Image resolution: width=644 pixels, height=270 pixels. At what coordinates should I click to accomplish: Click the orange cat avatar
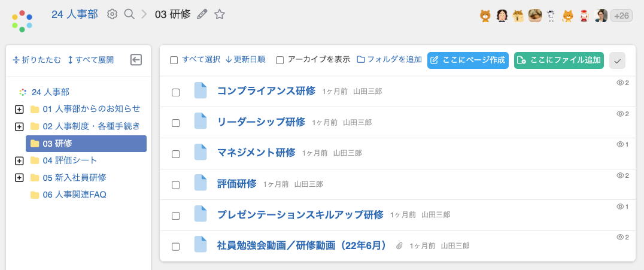pyautogui.click(x=567, y=16)
